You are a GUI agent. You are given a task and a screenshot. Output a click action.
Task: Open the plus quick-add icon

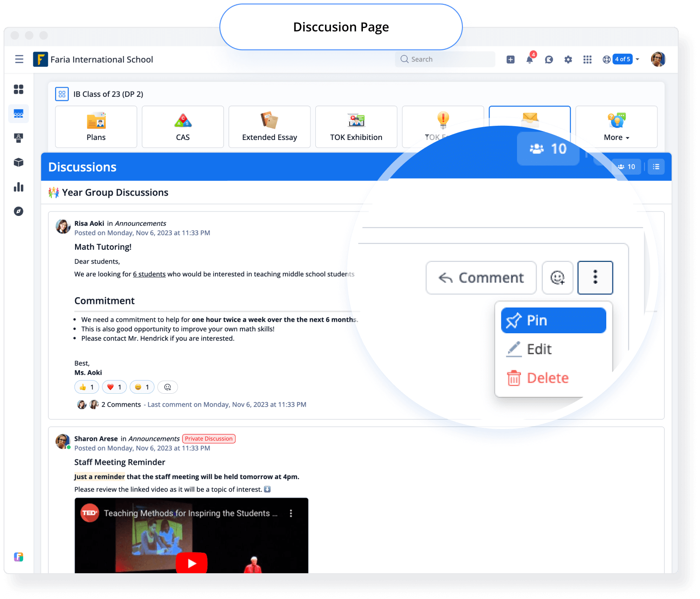pyautogui.click(x=510, y=60)
